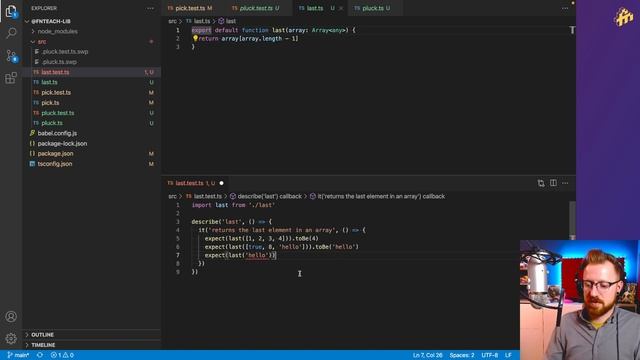Open babel.config.js file
640x360 pixels.
(57, 133)
